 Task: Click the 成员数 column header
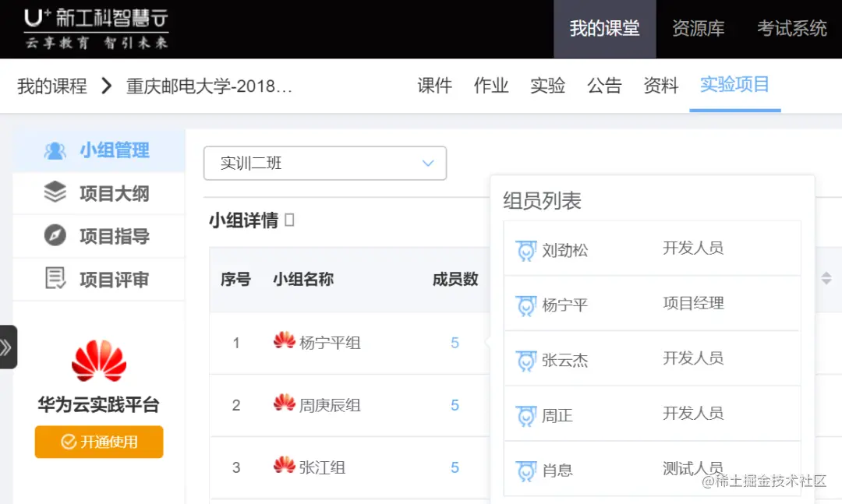[455, 279]
